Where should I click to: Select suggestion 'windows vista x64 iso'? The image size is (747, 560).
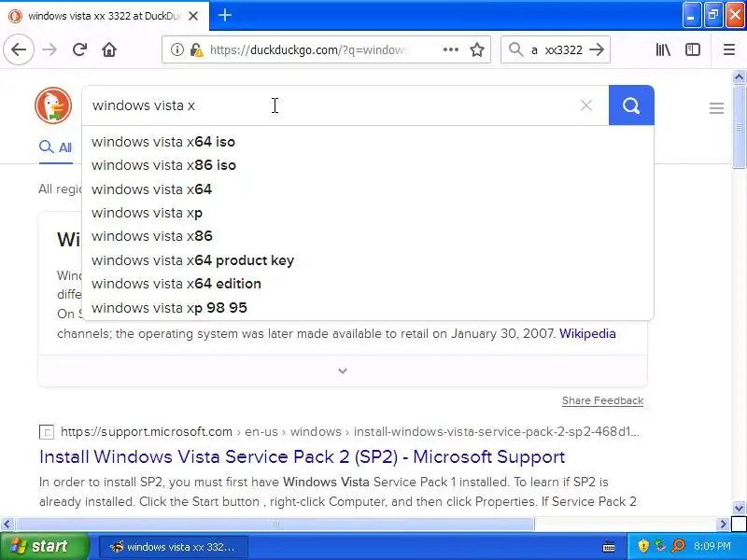(x=368, y=142)
